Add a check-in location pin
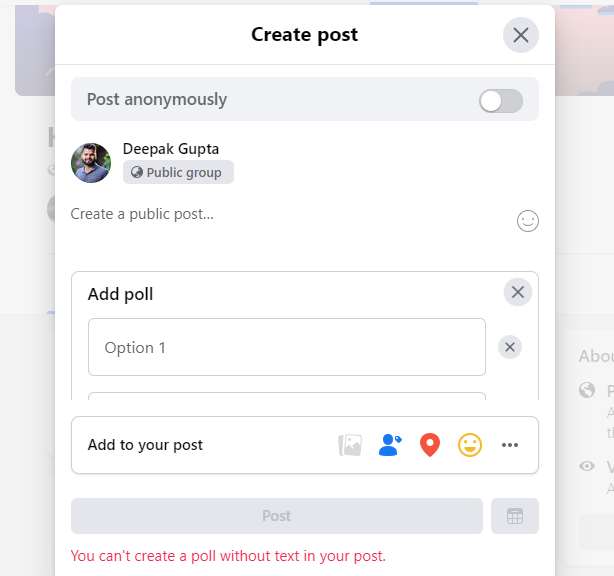 click(430, 445)
